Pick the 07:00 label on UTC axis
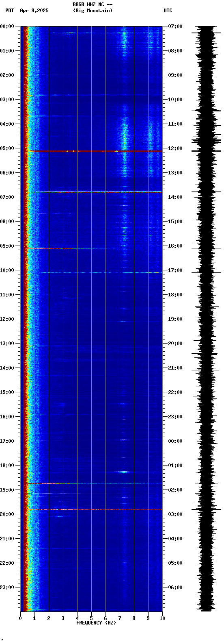Viewport: 224px width, 644px height. click(x=175, y=26)
